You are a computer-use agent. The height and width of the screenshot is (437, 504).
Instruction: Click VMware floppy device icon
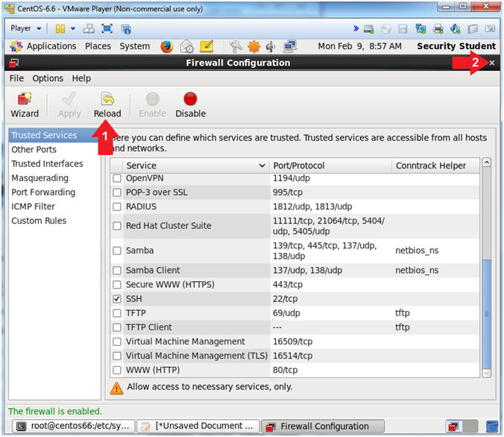(403, 29)
